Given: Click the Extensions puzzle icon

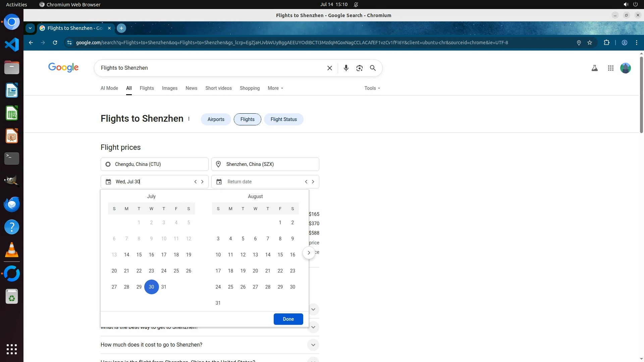Looking at the screenshot, I should click(x=606, y=43).
